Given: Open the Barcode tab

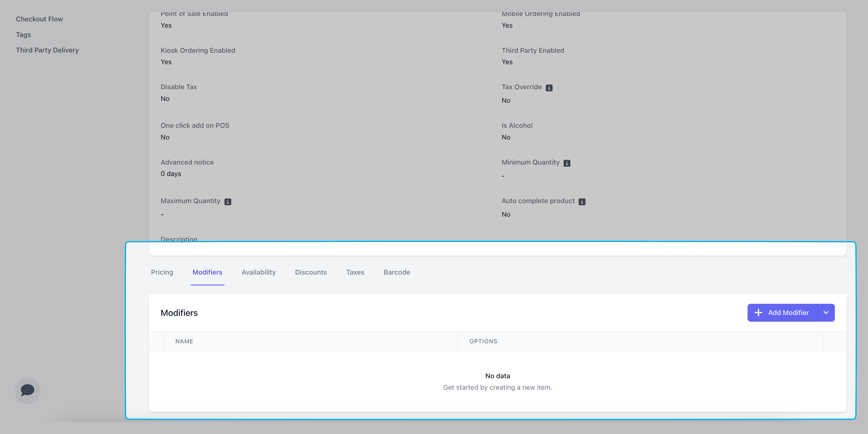Looking at the screenshot, I should click(397, 272).
